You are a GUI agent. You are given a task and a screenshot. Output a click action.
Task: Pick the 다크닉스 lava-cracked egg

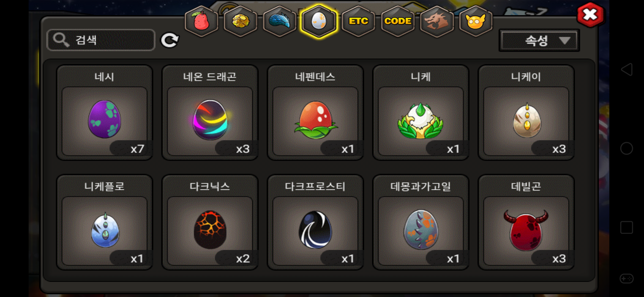point(210,222)
